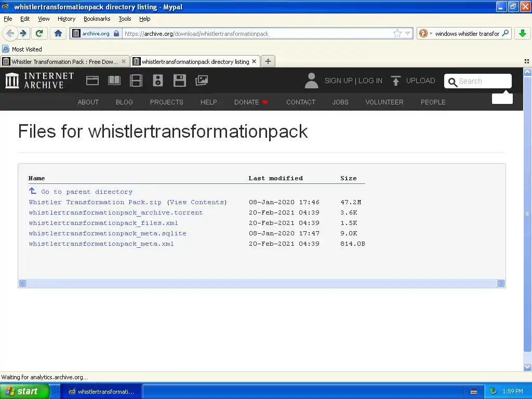This screenshot has height=399, width=532.
Task: Open the Edit menu
Action: click(25, 19)
